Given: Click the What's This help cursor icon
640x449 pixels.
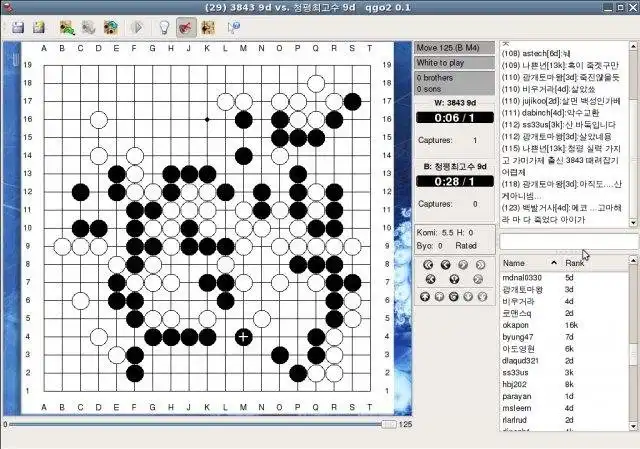Looking at the screenshot, I should pos(233,27).
